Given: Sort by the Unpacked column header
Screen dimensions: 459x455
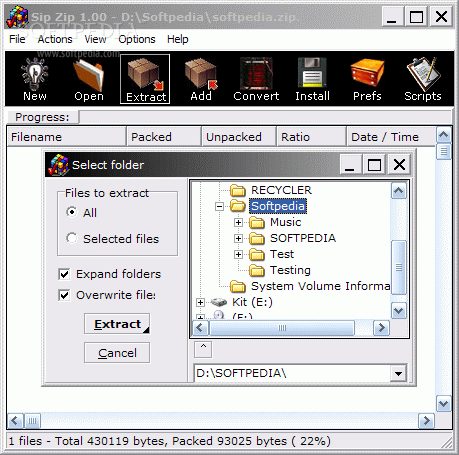Looking at the screenshot, I should (x=239, y=137).
